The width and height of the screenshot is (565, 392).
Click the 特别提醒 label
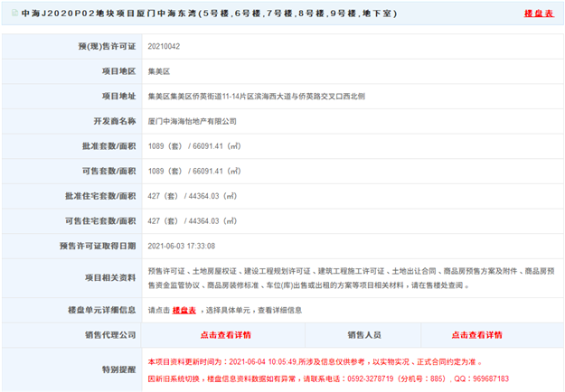(x=119, y=369)
